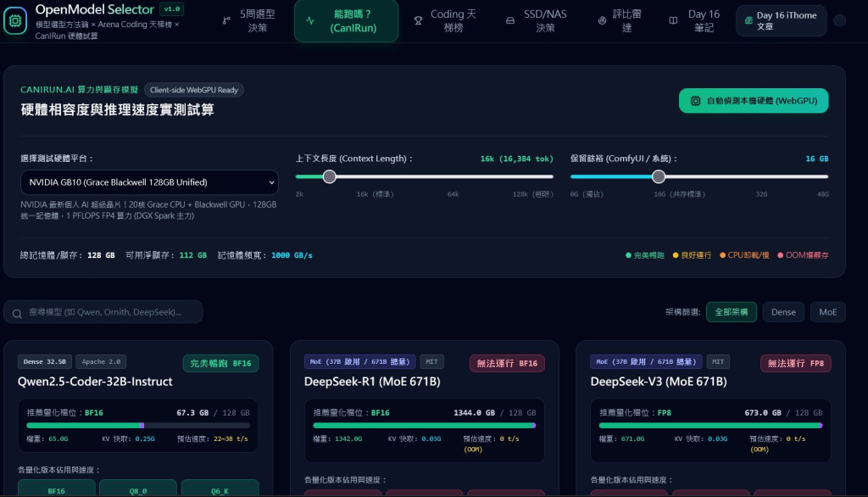Click the 128k (極限) mark on context slider

tap(532, 194)
